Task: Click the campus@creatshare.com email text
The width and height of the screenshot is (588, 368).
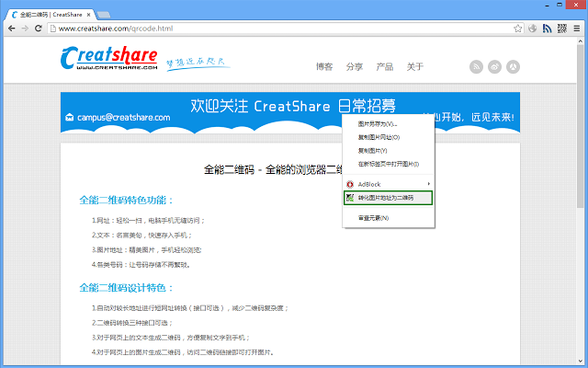Action: click(124, 117)
